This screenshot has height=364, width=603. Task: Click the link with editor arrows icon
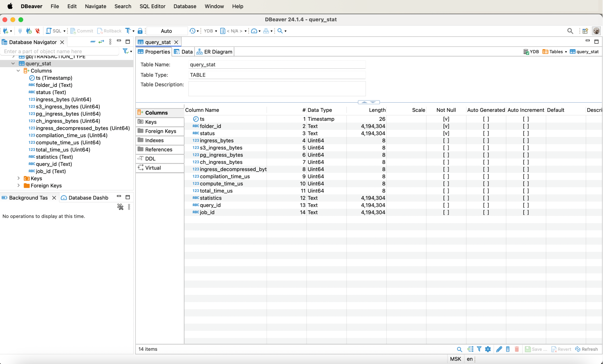coord(101,42)
